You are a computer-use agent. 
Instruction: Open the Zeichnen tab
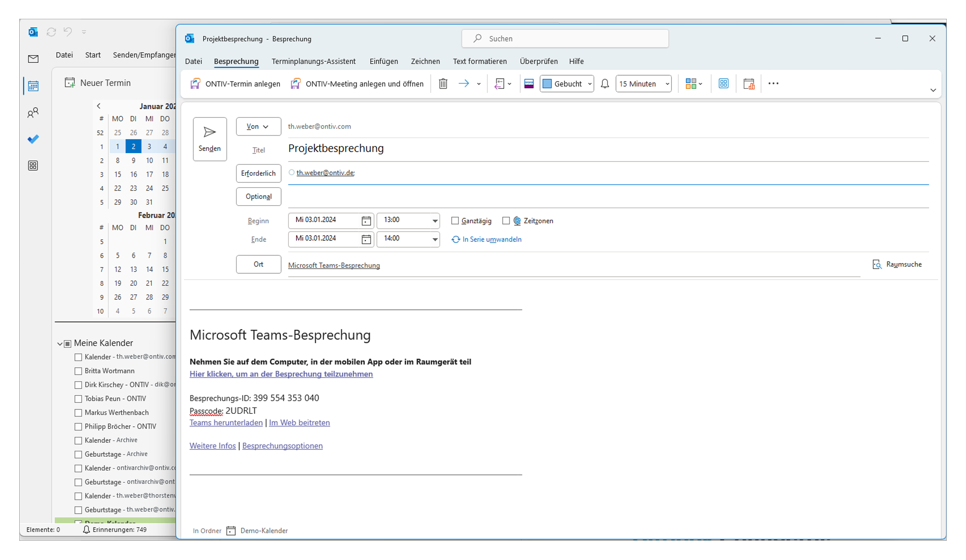click(425, 61)
